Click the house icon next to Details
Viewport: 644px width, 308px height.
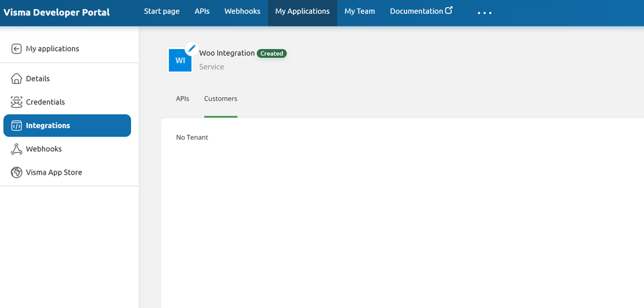coord(16,79)
